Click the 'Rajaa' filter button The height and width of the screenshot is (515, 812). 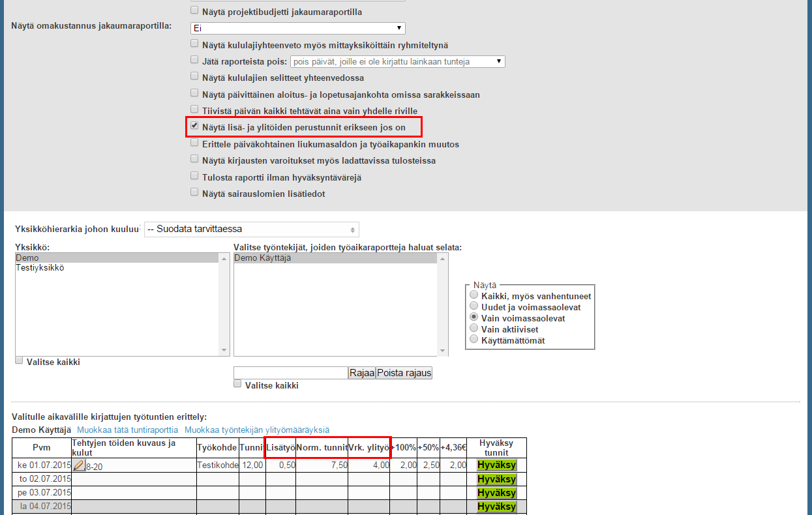coord(362,373)
